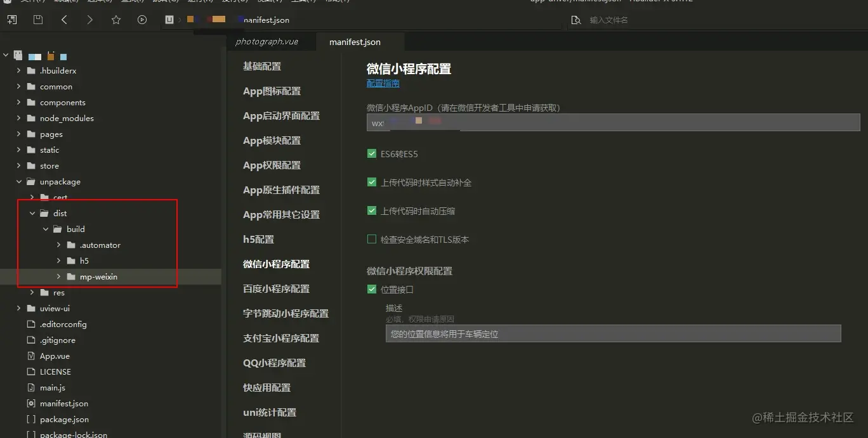Viewport: 868px width, 438px height.
Task: Expand the pages folder chevron
Action: click(19, 134)
